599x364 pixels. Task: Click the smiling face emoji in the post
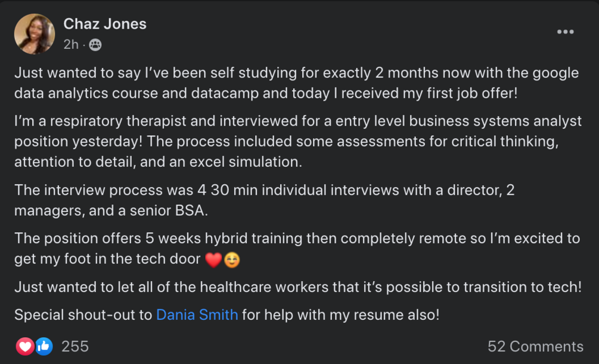click(231, 260)
